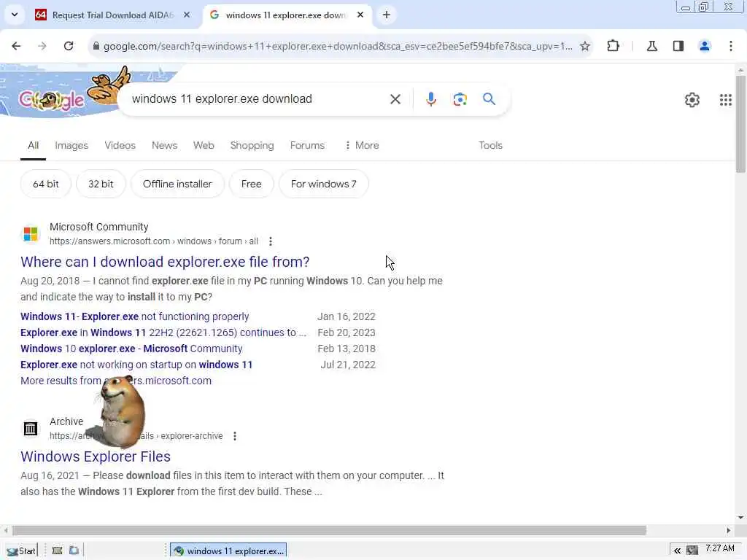Switch to Images results
The image size is (747, 560).
pyautogui.click(x=71, y=145)
